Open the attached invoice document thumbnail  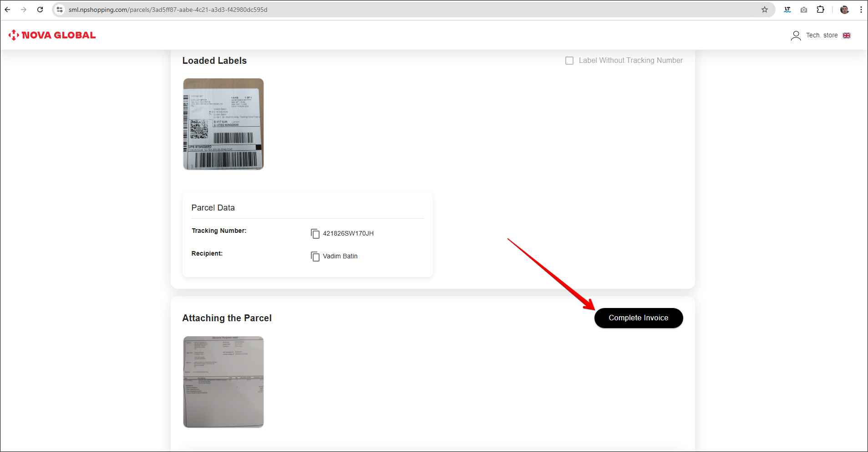pyautogui.click(x=223, y=382)
